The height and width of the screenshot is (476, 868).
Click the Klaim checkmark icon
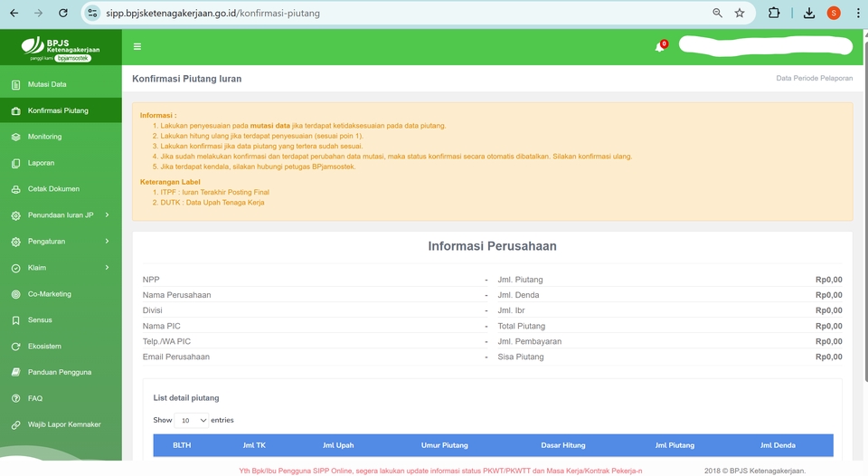[16, 268]
